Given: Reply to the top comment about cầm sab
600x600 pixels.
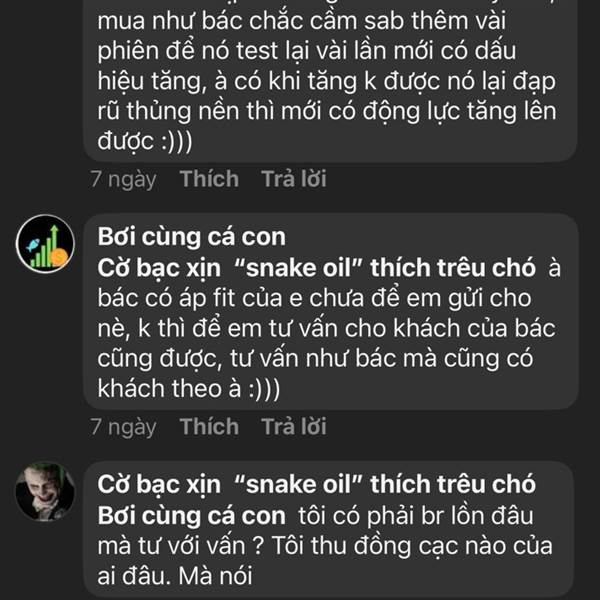Looking at the screenshot, I should (x=293, y=179).
